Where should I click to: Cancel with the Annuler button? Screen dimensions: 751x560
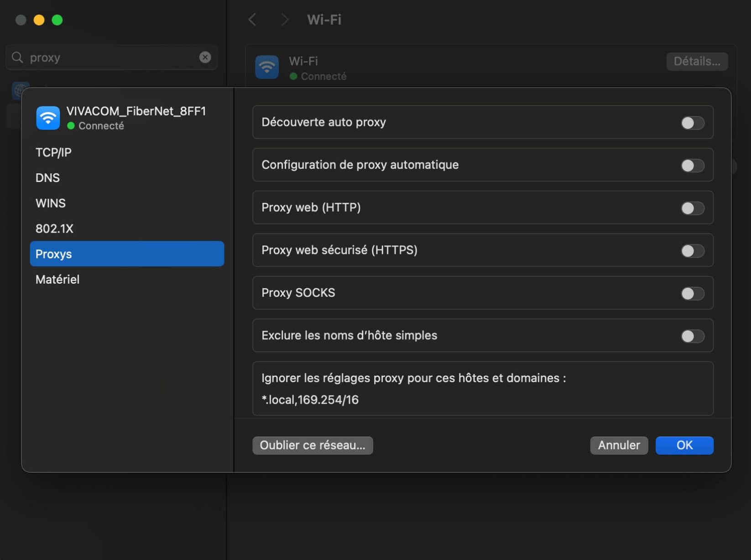click(619, 445)
